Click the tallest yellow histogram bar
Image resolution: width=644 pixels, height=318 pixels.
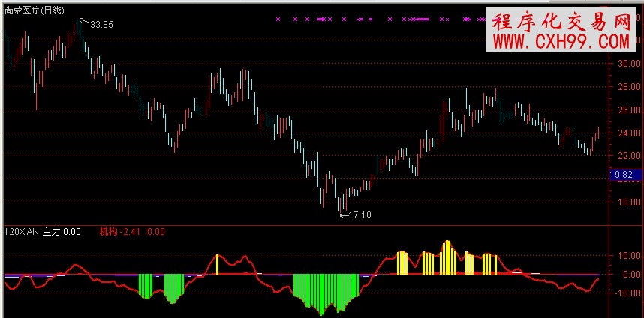pos(447,257)
